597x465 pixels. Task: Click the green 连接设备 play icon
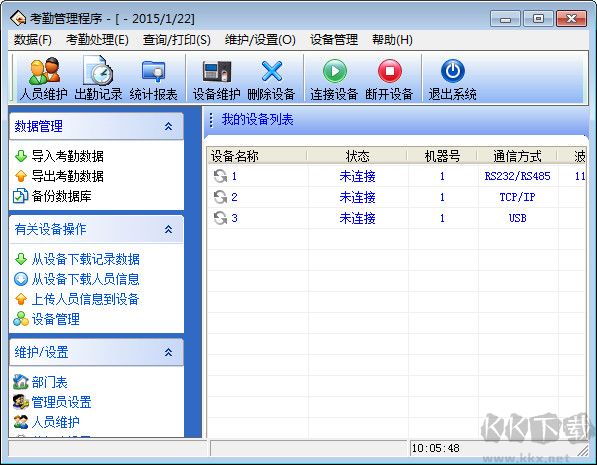point(334,71)
